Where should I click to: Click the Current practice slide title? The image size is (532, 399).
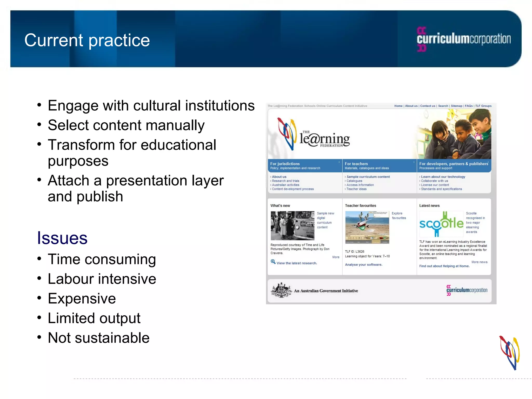point(87,41)
